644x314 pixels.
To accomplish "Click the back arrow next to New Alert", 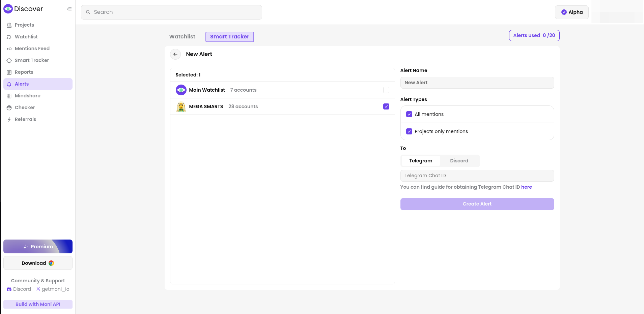I will (175, 54).
